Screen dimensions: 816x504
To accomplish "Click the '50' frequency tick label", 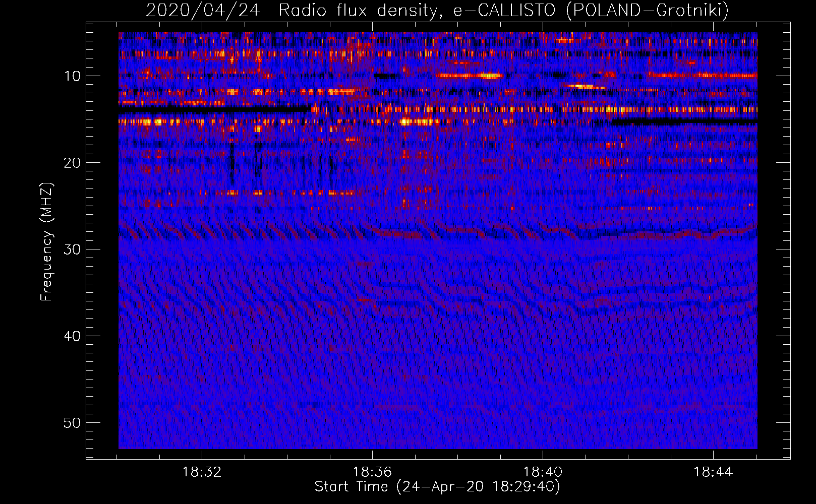I will 73,423.
